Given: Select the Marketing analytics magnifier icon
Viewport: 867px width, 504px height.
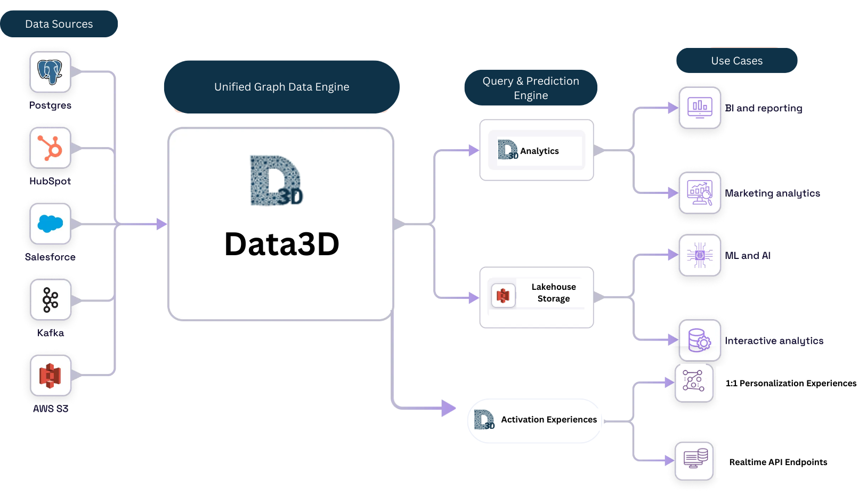Looking at the screenshot, I should (699, 193).
